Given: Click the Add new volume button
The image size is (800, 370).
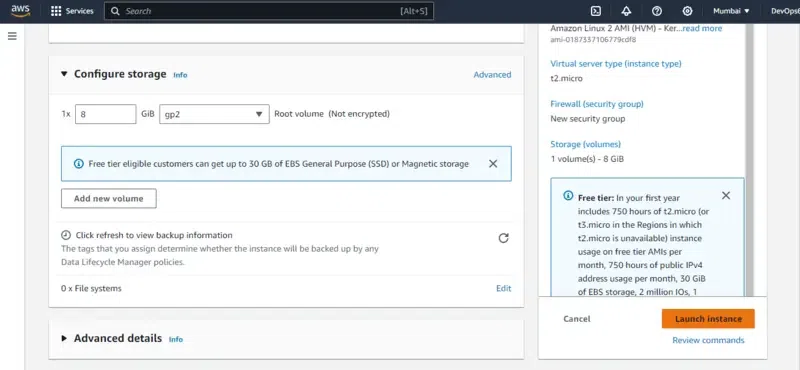Looking at the screenshot, I should coord(109,199).
